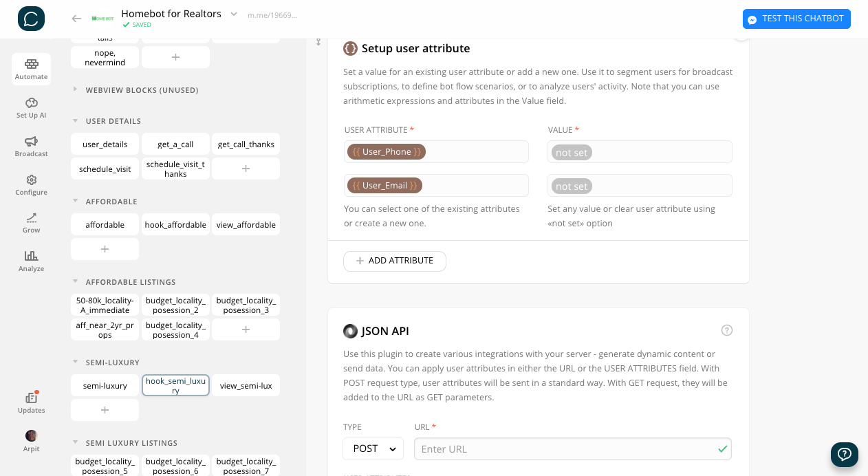
Task: Expand the WEBVIEW BLOCKS (UNUSED) section
Action: pyautogui.click(x=75, y=90)
